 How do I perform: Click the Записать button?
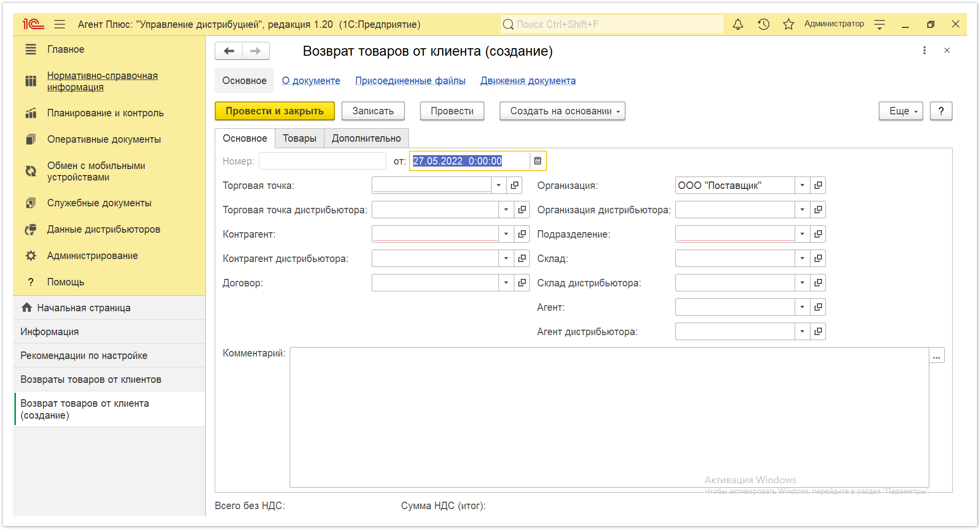pyautogui.click(x=373, y=111)
